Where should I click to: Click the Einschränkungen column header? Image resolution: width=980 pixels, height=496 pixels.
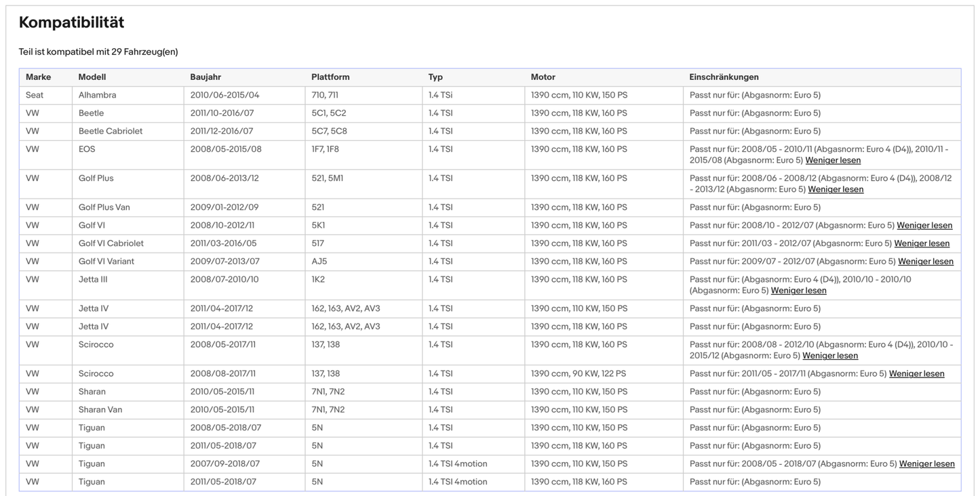click(724, 77)
